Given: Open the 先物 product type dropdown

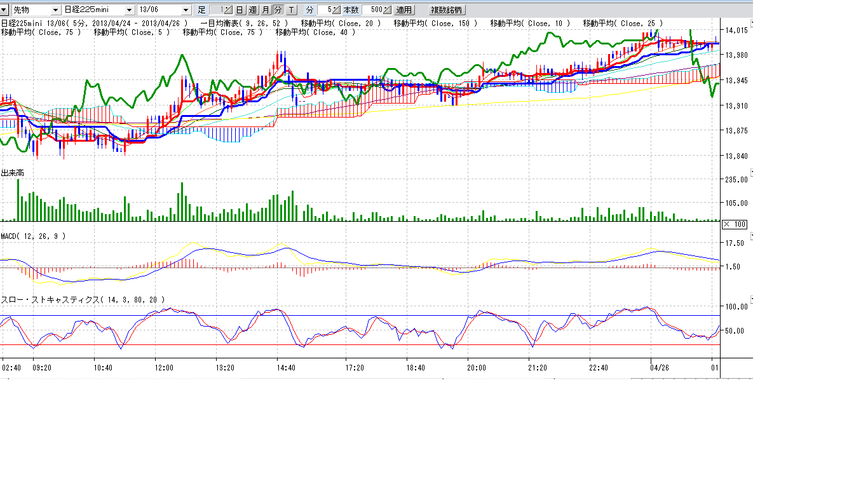Looking at the screenshot, I should coord(55,10).
